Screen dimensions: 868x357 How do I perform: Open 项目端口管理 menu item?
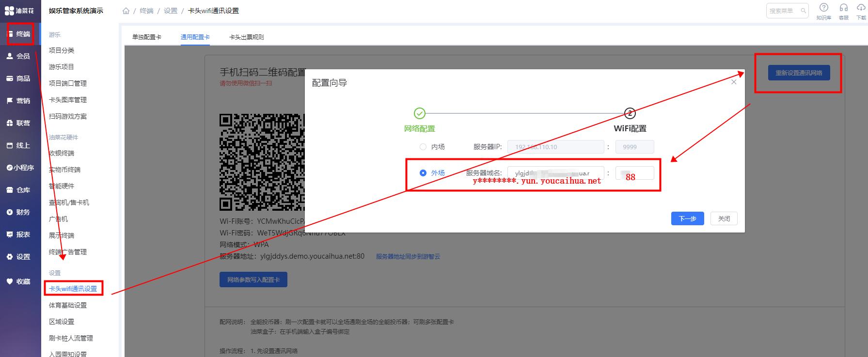click(68, 83)
